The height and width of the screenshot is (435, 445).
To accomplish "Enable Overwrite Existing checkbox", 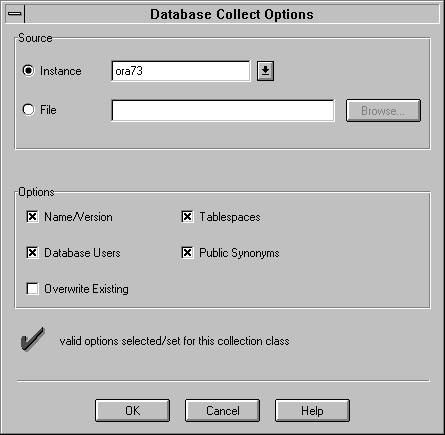I will [32, 289].
